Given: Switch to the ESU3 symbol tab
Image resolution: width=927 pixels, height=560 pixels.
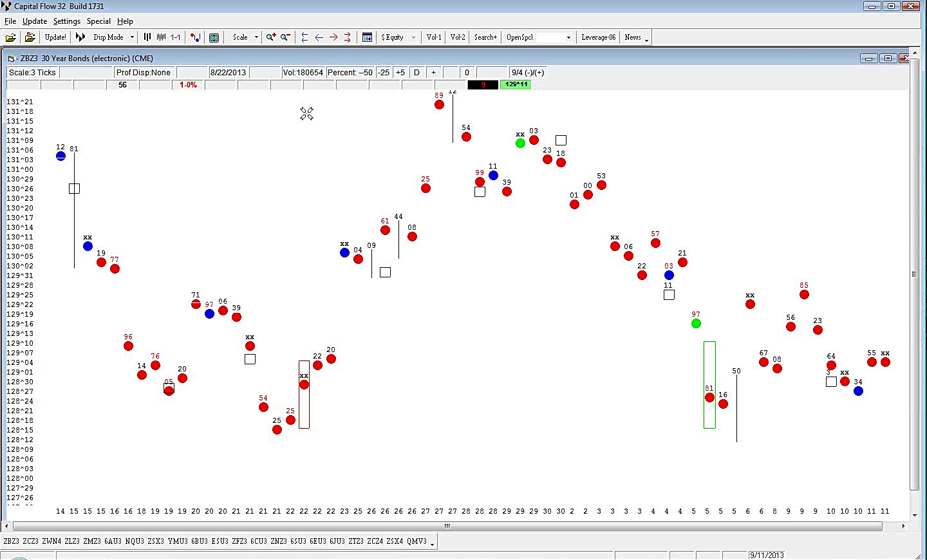Looking at the screenshot, I should click(x=220, y=541).
